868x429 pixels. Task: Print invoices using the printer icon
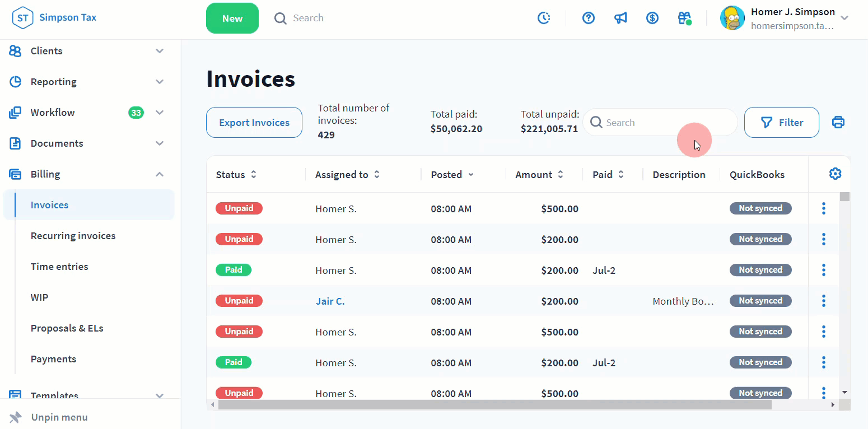(x=838, y=122)
